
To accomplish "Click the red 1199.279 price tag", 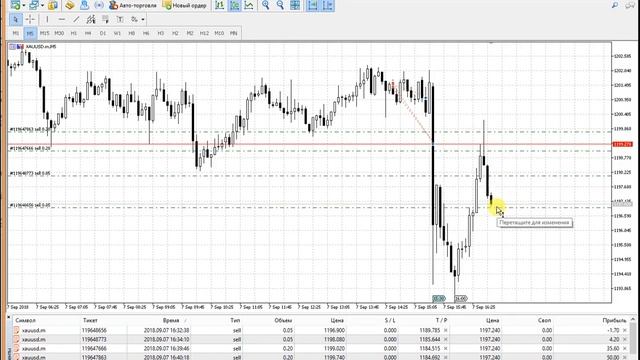I will pyautogui.click(x=622, y=144).
